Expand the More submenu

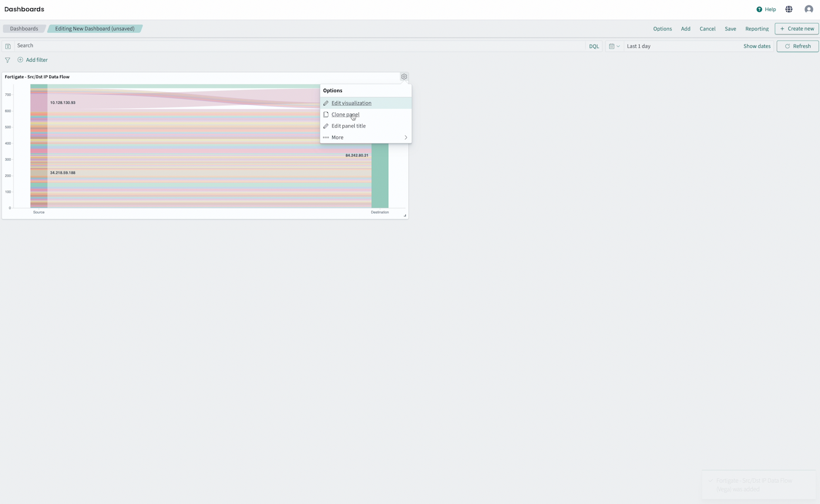click(x=365, y=137)
